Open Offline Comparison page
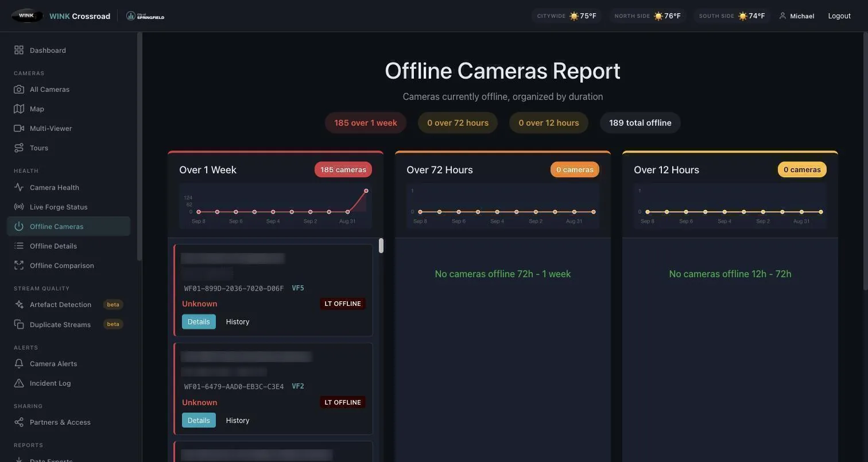This screenshot has height=462, width=868. [x=68, y=266]
